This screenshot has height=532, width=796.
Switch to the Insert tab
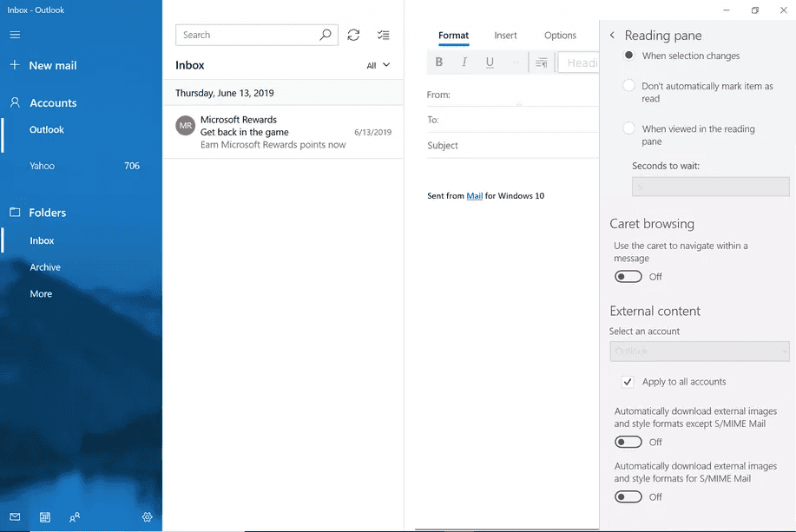tap(505, 36)
